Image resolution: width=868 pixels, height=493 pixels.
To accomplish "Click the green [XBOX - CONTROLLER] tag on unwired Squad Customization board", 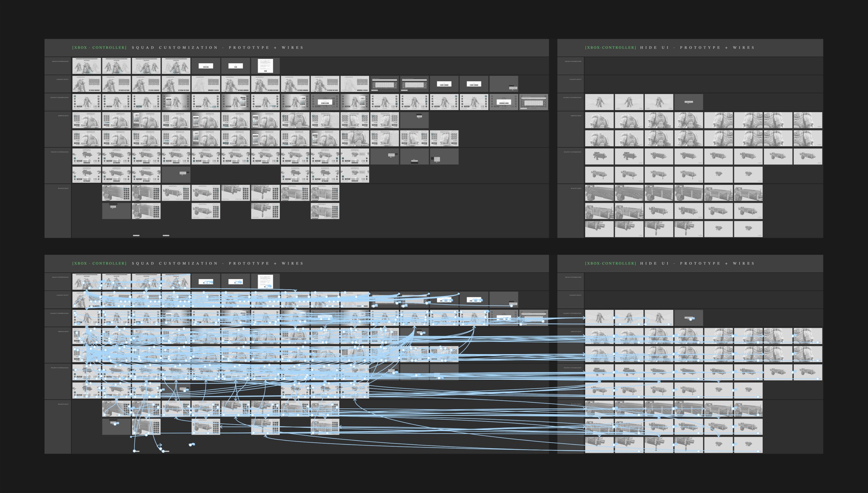I will point(99,48).
